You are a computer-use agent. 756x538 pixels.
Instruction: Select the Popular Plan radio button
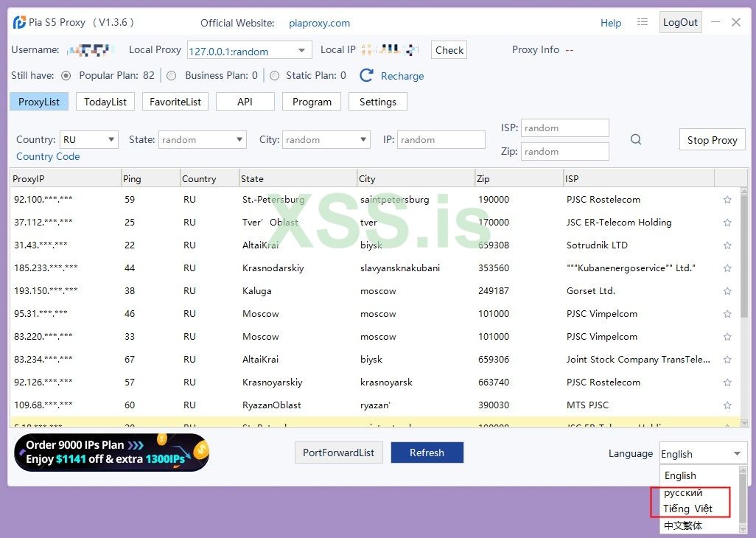tap(66, 75)
